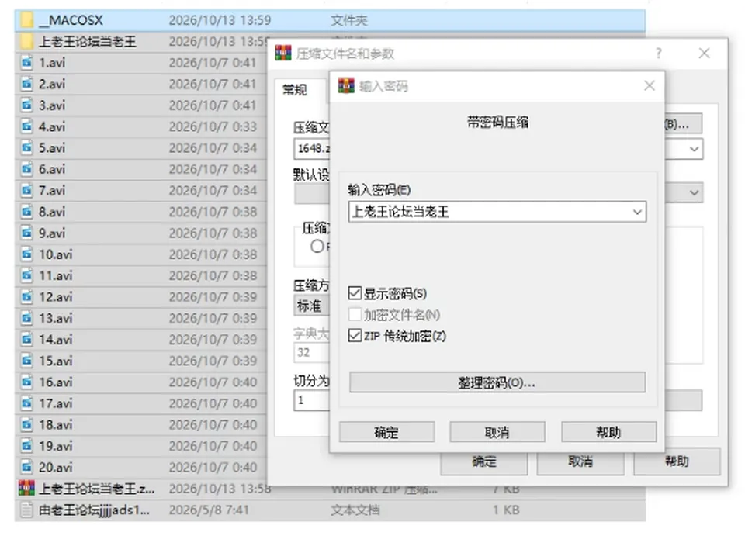Viewport: 745px width, 560px height.
Task: Select the radio button under 压缩 format group
Action: [x=317, y=247]
